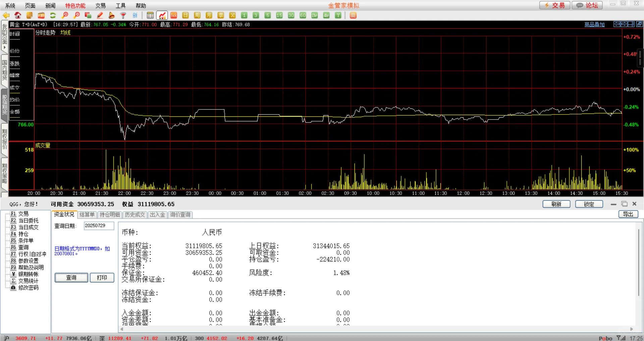Select F5 条件单 in the tree
Screen dimensions: 644x341
[22, 241]
